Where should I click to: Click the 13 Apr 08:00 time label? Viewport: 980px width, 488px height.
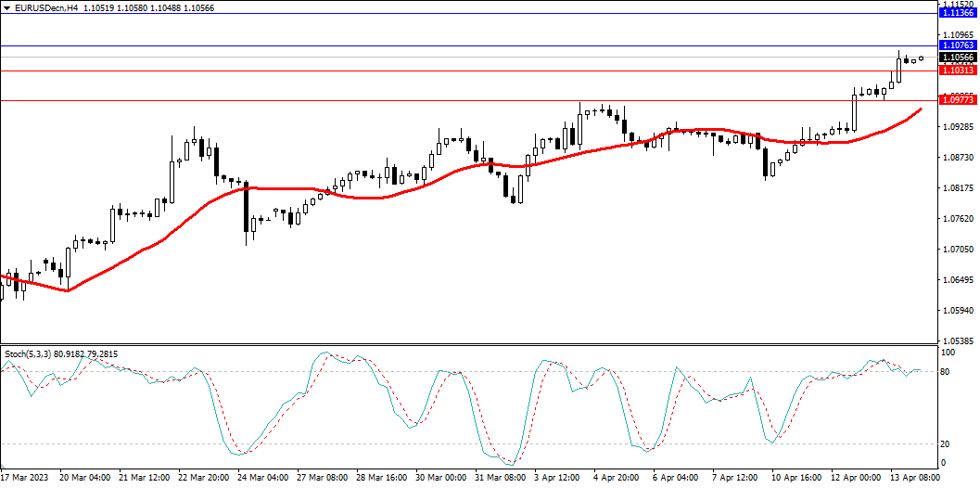(x=917, y=478)
